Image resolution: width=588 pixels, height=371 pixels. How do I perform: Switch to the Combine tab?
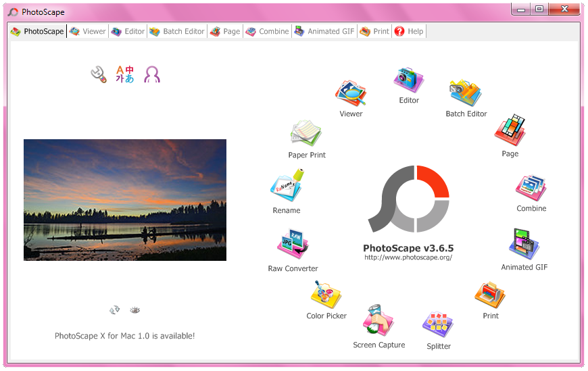pyautogui.click(x=268, y=32)
